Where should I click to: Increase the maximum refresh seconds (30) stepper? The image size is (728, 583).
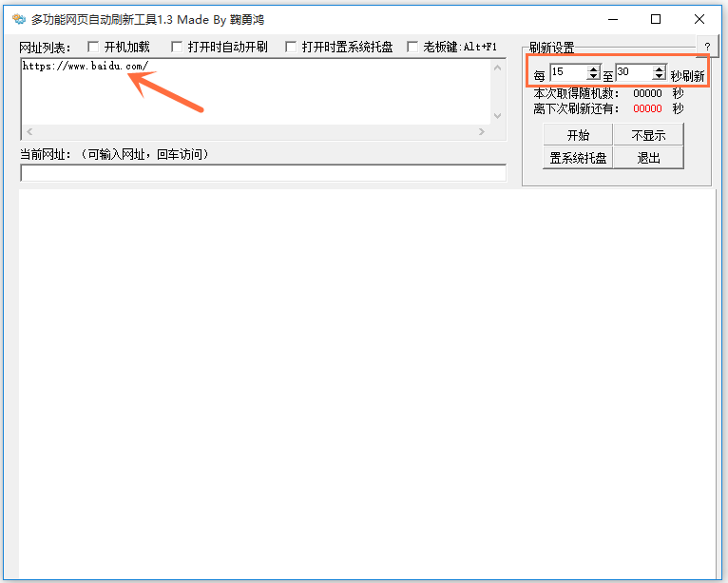click(x=659, y=68)
